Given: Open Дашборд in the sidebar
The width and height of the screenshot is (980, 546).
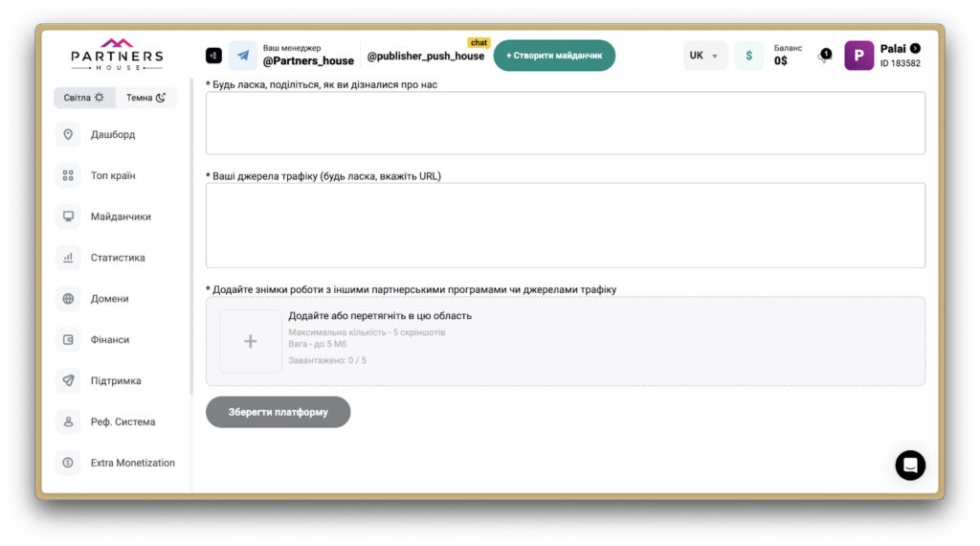Looking at the screenshot, I should 113,135.
